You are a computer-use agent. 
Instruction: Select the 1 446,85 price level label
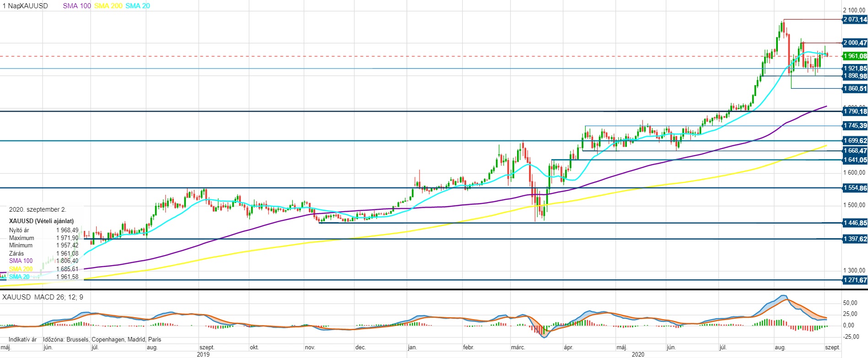(855, 223)
